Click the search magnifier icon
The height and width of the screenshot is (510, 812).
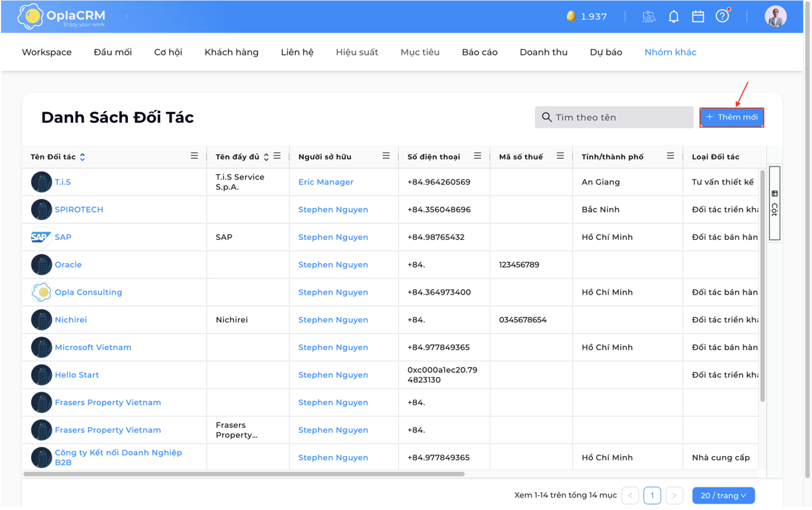point(547,117)
